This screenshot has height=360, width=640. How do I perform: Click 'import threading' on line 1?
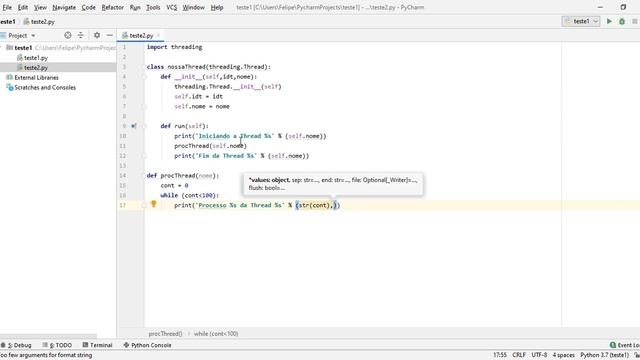tap(174, 47)
